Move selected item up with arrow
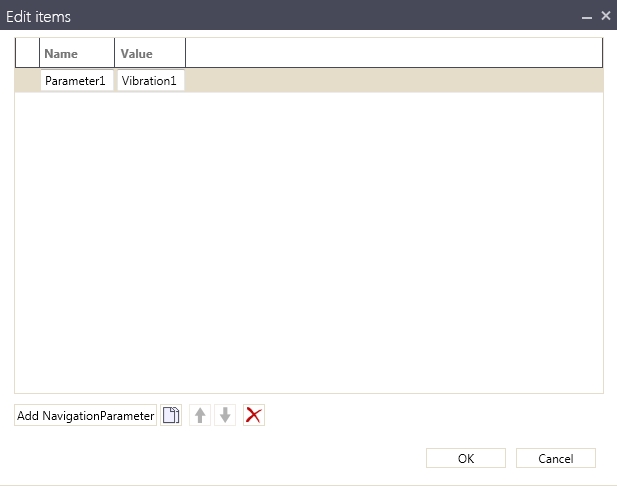The width and height of the screenshot is (617, 487). pos(200,416)
